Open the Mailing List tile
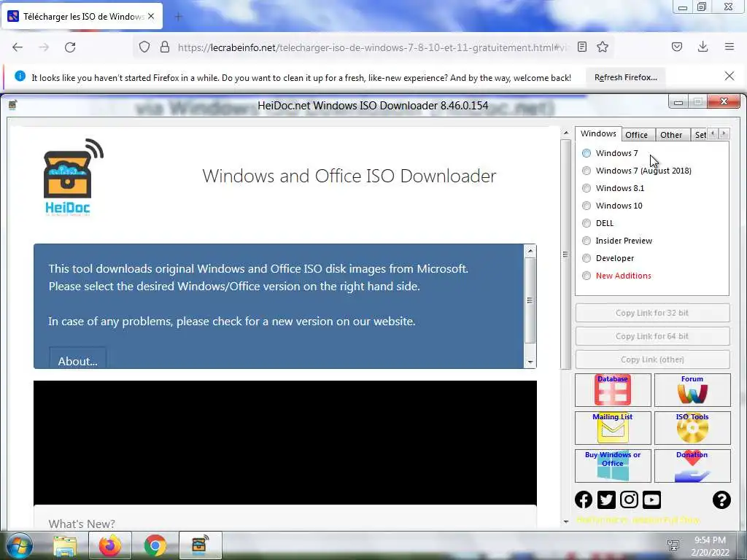 pyautogui.click(x=613, y=427)
